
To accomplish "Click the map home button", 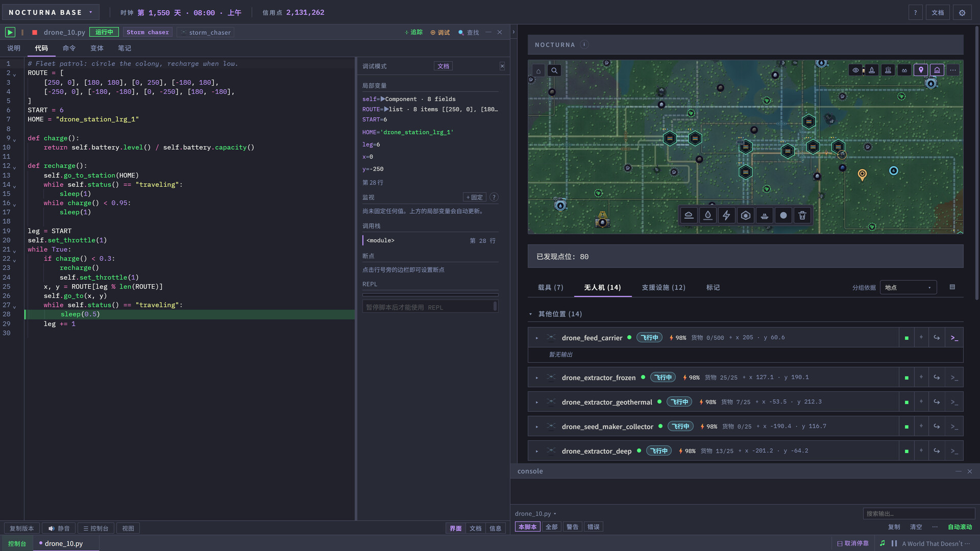I will point(538,70).
